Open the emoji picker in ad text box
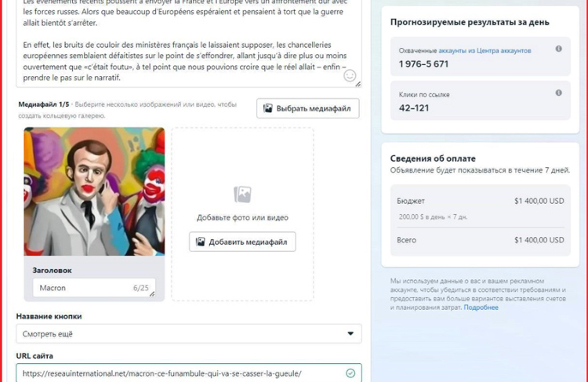This screenshot has height=382, width=588. click(350, 76)
